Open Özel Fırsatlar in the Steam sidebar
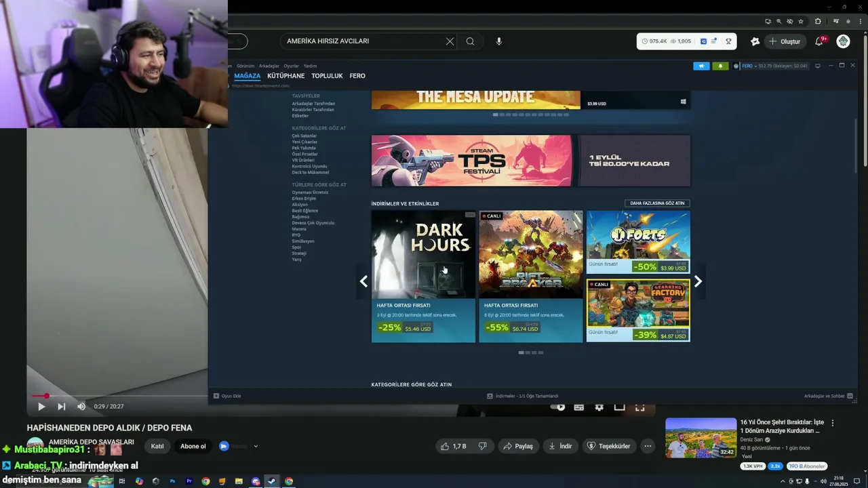Viewport: 868px width, 488px height. pyautogui.click(x=305, y=154)
